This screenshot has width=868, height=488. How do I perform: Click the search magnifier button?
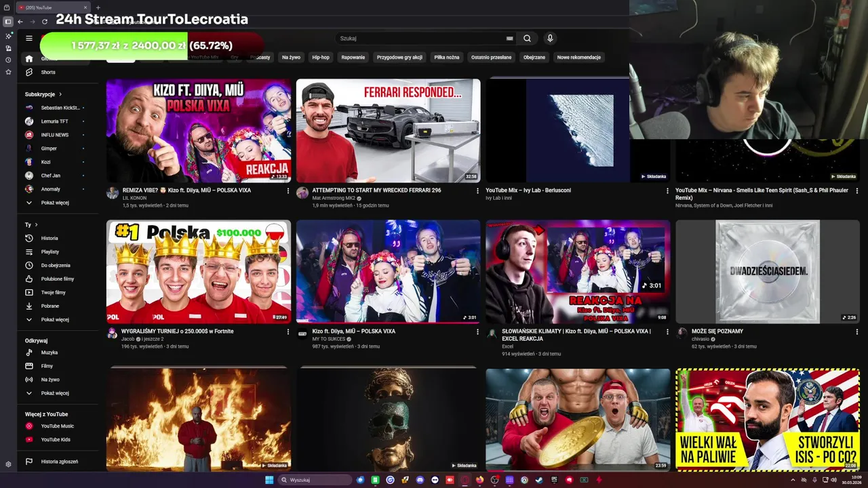[x=527, y=39]
